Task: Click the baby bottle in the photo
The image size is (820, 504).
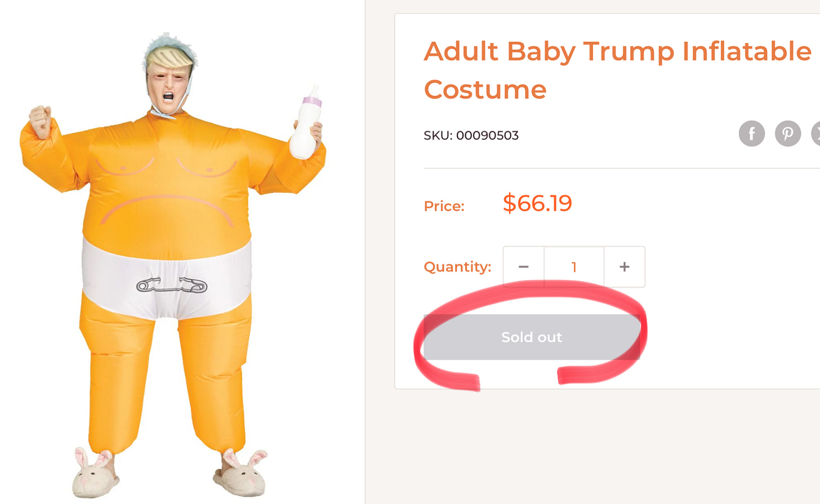Action: pyautogui.click(x=305, y=122)
